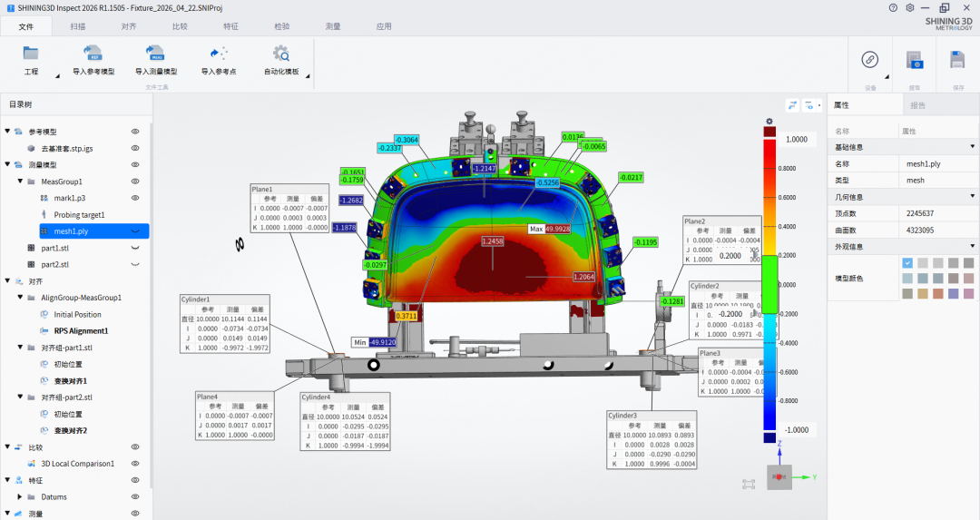This screenshot has width=980, height=520.
Task: Click the RPS Alignment1 item icon
Action: coord(44,331)
